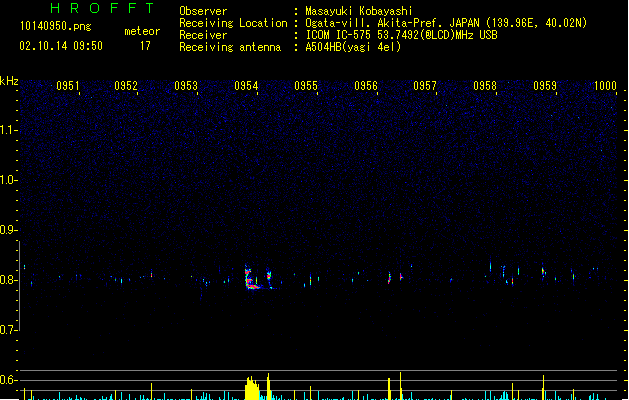Click the 0954 time marker
The width and height of the screenshot is (629, 400).
pyautogui.click(x=246, y=86)
